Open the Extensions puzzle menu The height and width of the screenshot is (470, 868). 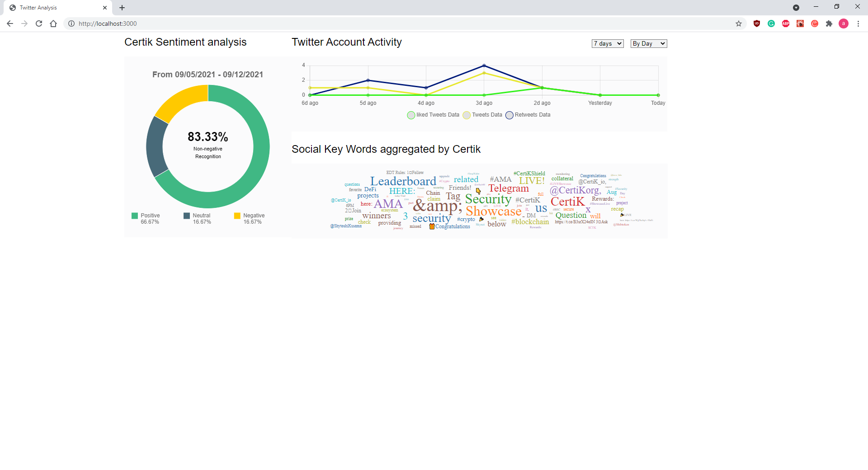[x=829, y=23]
